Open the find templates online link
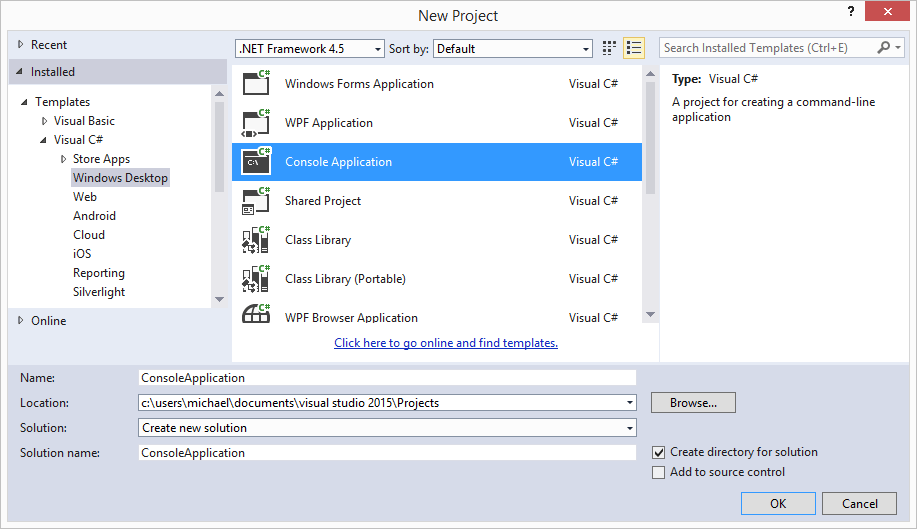Screen dimensions: 917x529 pyautogui.click(x=446, y=343)
